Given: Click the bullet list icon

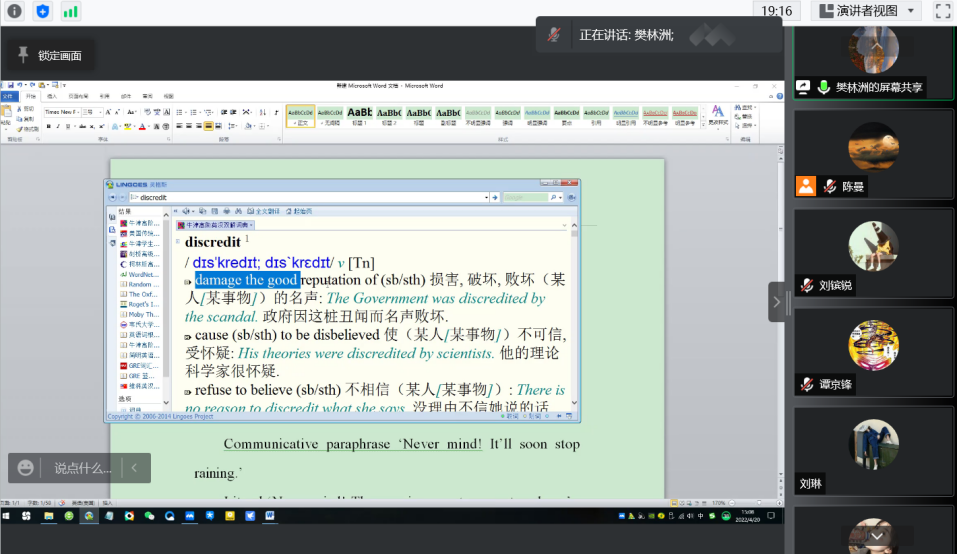Looking at the screenshot, I should pyautogui.click(x=179, y=112).
